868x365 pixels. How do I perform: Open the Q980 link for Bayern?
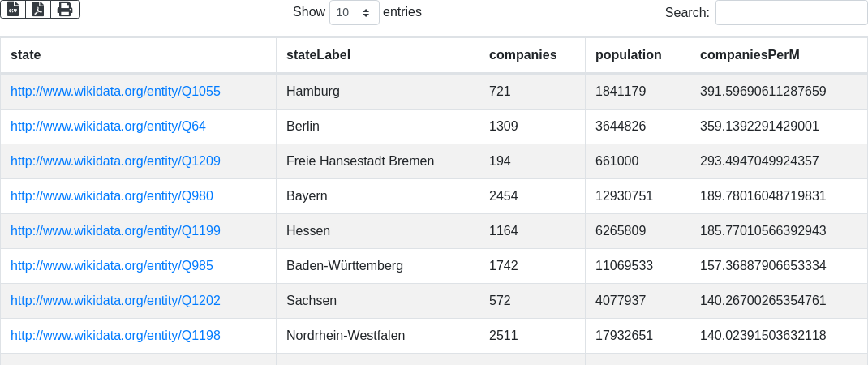(112, 196)
